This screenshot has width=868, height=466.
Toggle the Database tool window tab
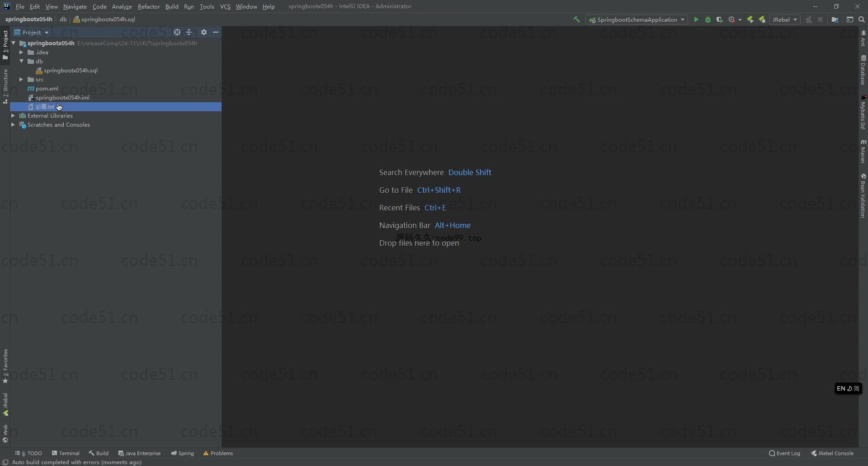[863, 70]
